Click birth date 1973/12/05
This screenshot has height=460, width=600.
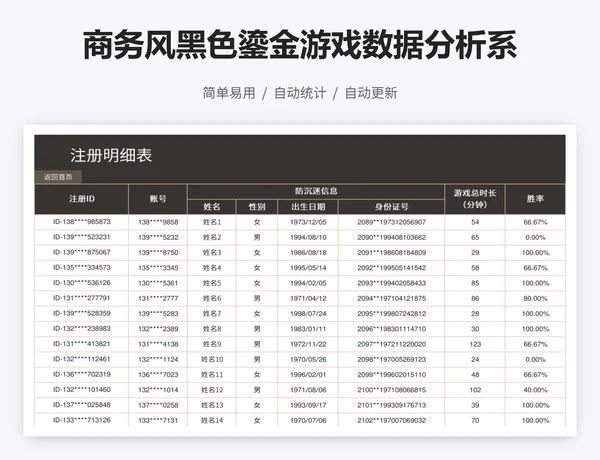point(308,222)
